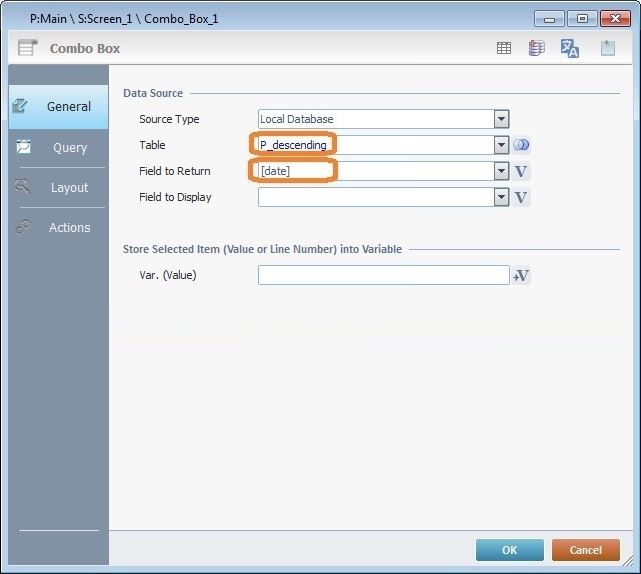Click the V variable icon beside Field to Return
This screenshot has width=641, height=574.
(x=521, y=171)
